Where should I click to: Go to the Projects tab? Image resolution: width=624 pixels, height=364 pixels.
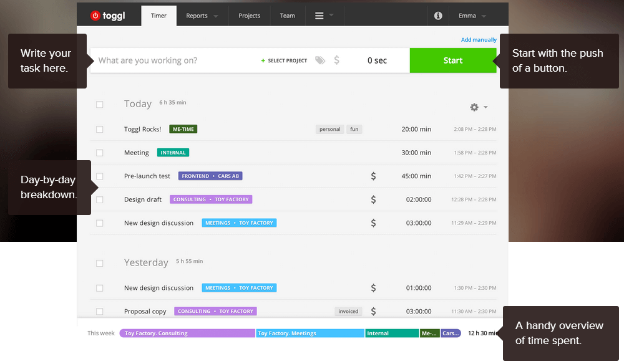point(249,16)
